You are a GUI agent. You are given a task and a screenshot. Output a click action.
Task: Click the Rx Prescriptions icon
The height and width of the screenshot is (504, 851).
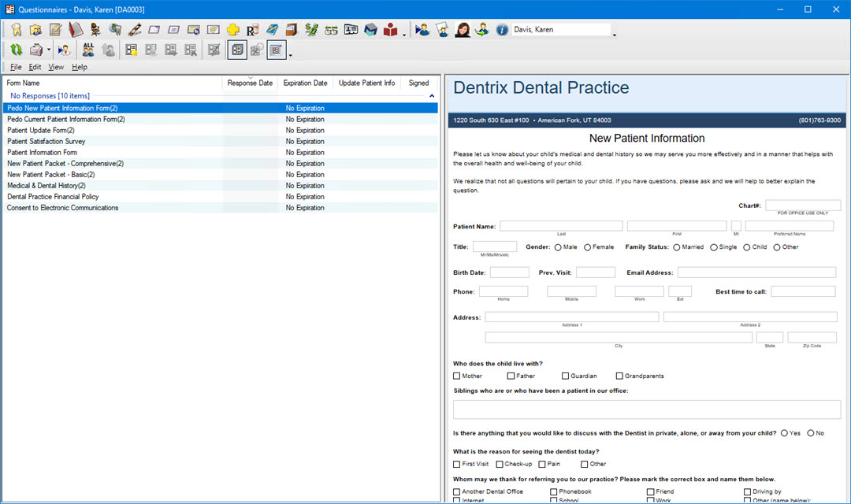252,30
